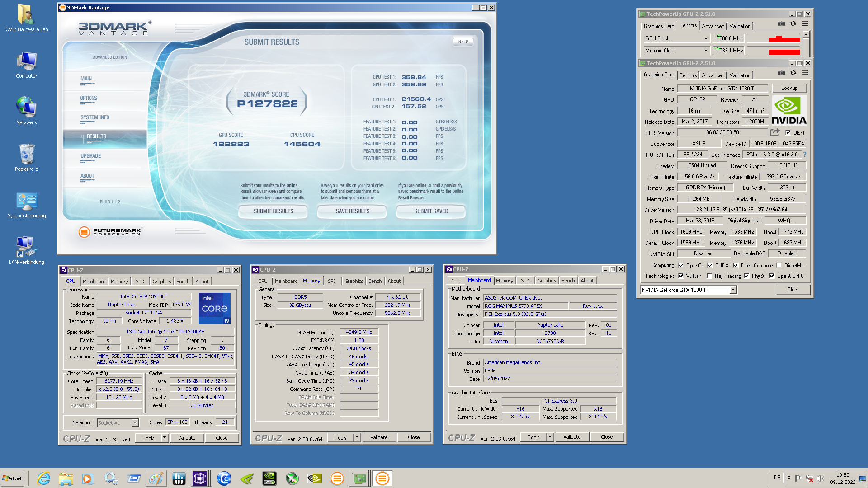Expand the Tools dropdown arrow in the CPU-Z Mainboard window
868x488 pixels.
click(x=550, y=437)
